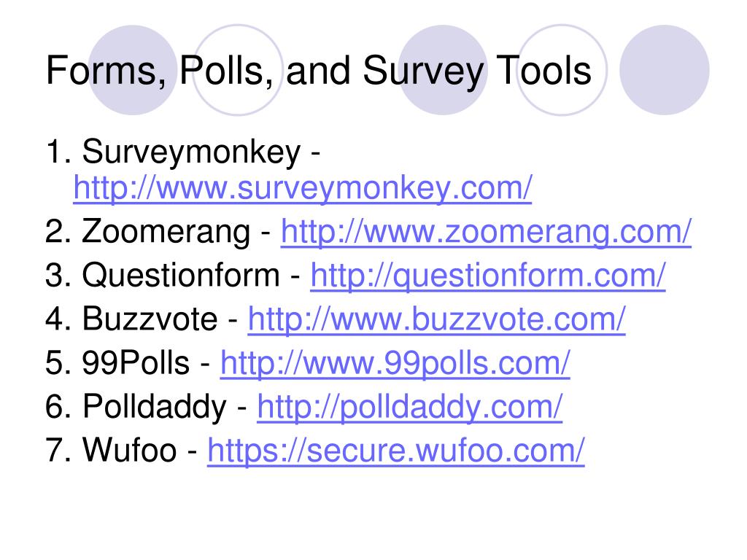Select the outlined circle behind the word 'Tools'
The width and height of the screenshot is (747, 560).
pyautogui.click(x=562, y=70)
